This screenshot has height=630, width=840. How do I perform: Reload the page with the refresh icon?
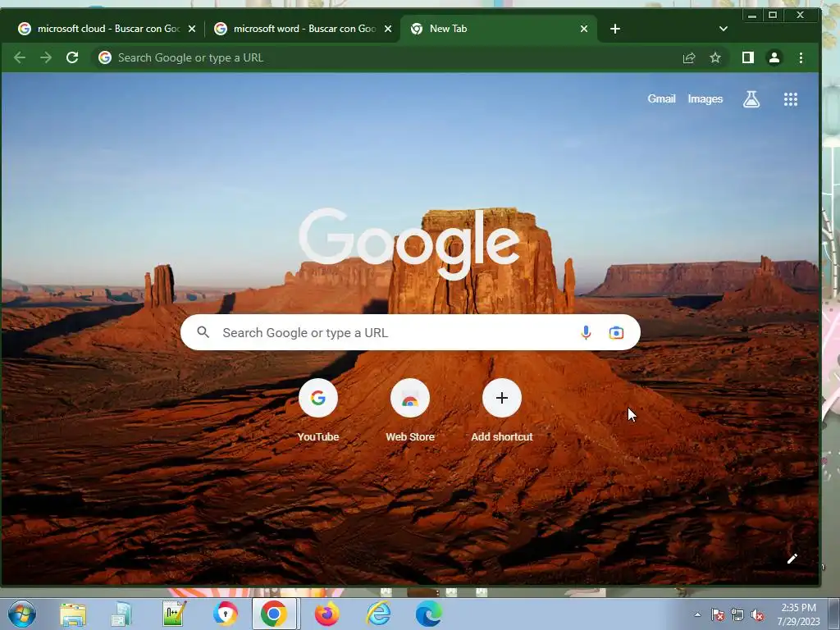[x=72, y=58]
